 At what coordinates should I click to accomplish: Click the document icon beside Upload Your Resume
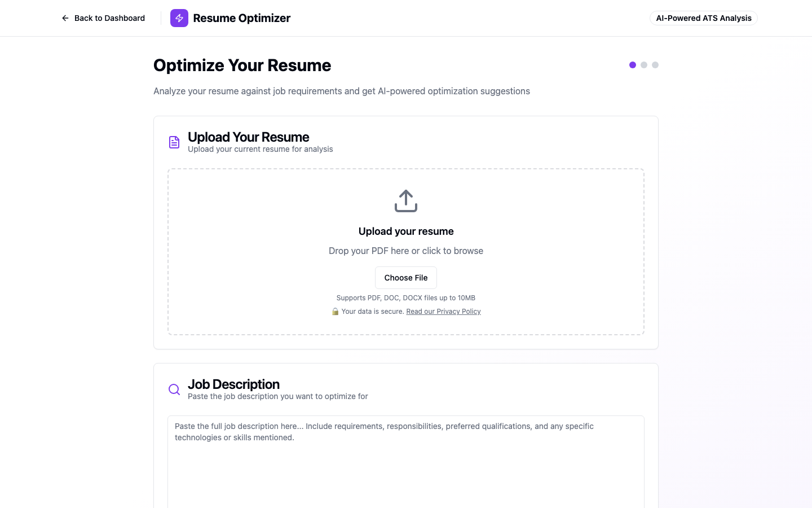174,142
